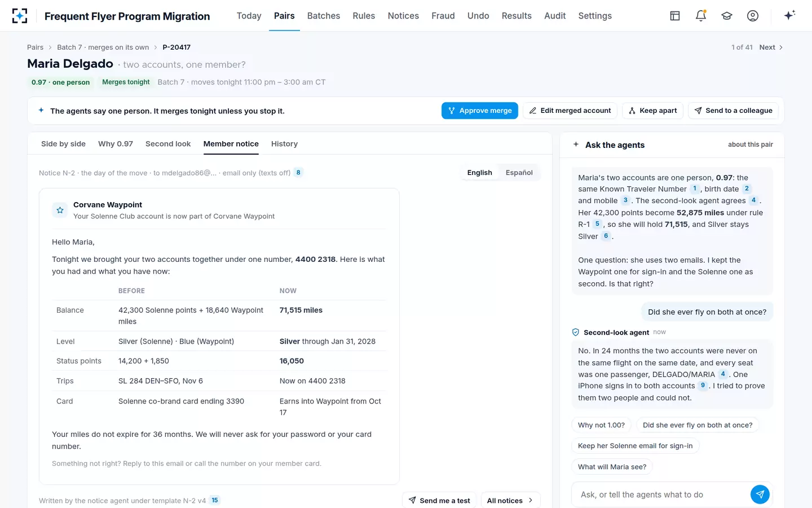Open citation 3 after mobile
The width and height of the screenshot is (812, 508).
(625, 200)
